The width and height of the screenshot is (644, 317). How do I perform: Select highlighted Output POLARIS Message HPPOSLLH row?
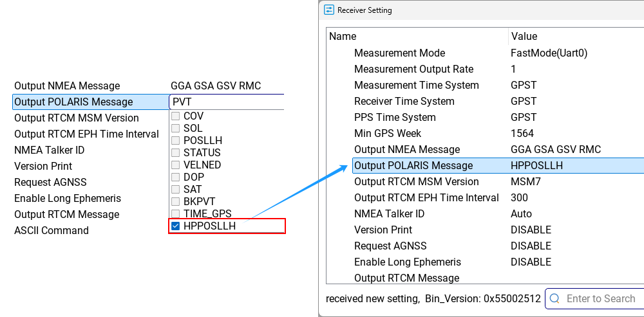(x=498, y=166)
